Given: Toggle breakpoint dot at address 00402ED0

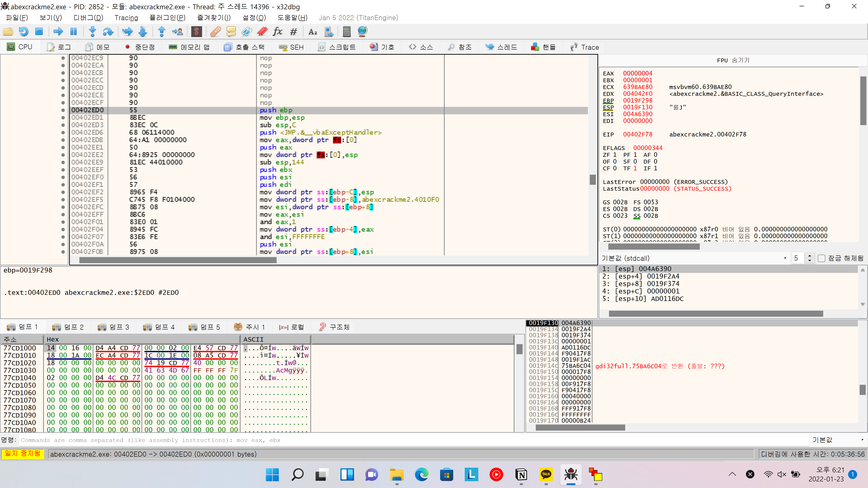Looking at the screenshot, I should 63,110.
